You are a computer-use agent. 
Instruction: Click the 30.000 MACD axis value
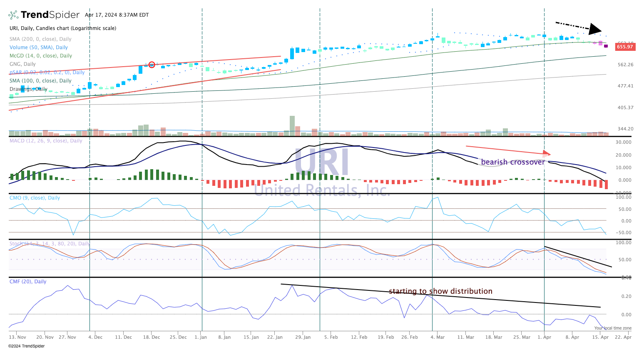click(623, 142)
